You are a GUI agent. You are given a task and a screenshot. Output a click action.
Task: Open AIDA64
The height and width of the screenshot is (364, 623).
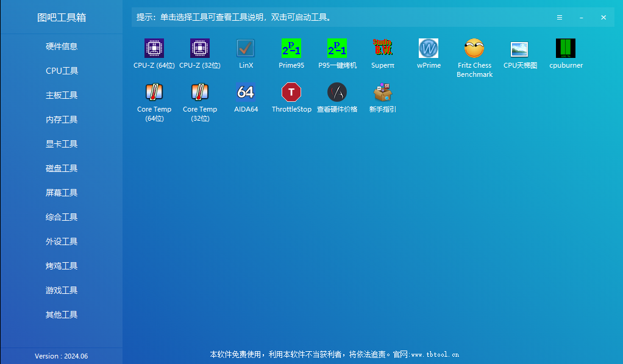click(245, 96)
